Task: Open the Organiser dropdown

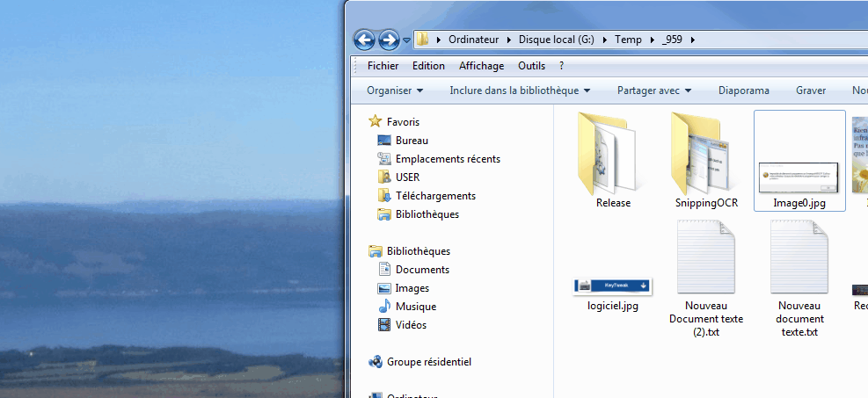Action: coord(395,90)
